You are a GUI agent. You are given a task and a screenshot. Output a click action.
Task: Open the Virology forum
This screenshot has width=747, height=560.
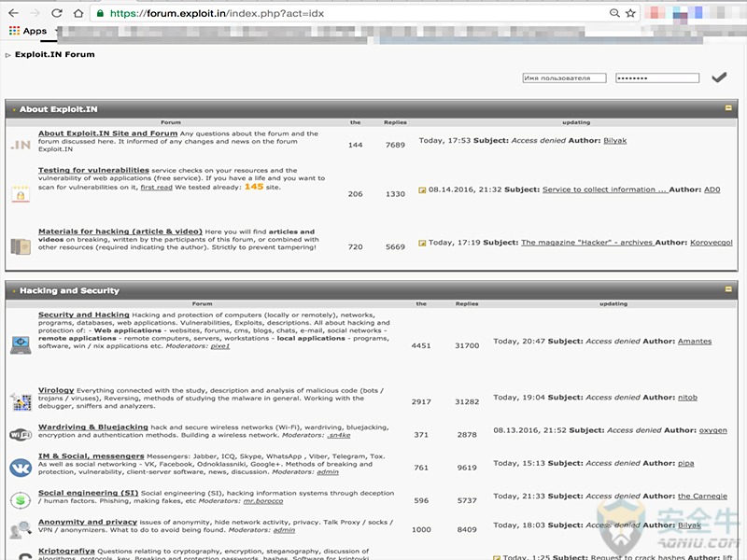56,390
